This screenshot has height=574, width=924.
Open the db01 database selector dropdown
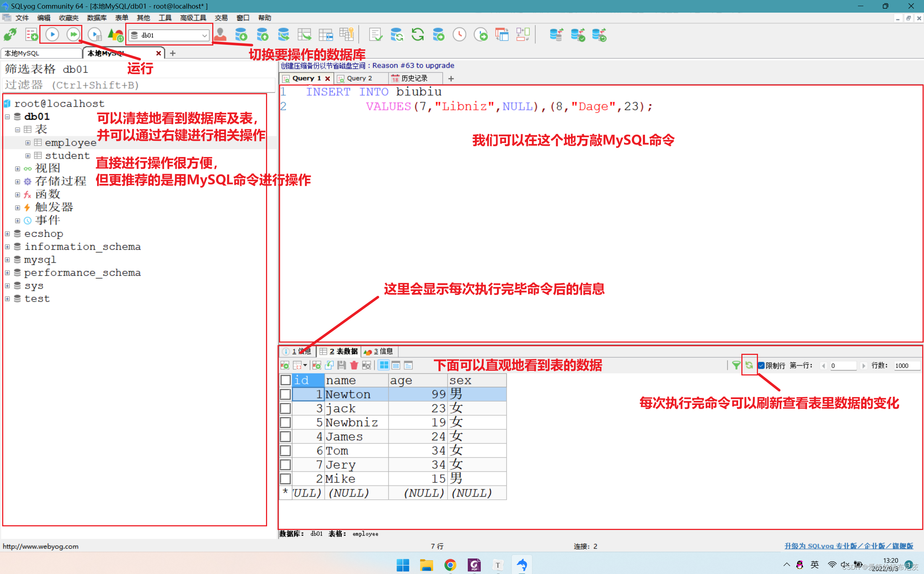[169, 35]
